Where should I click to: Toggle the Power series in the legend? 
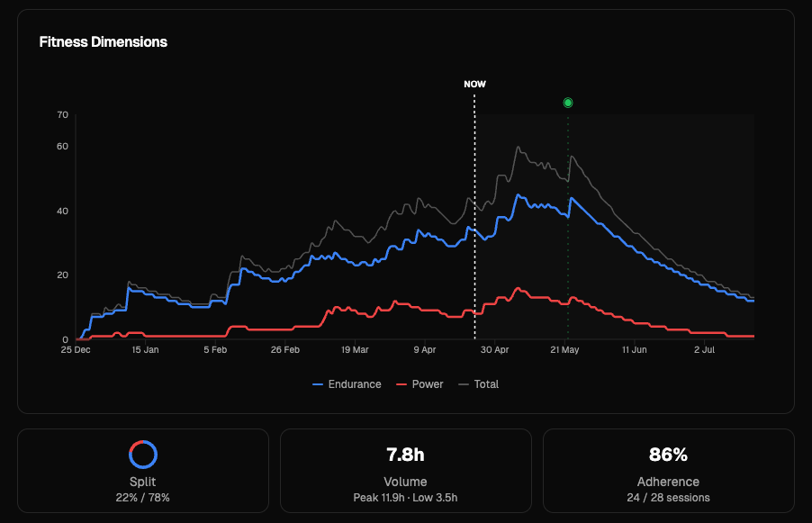pyautogui.click(x=420, y=384)
